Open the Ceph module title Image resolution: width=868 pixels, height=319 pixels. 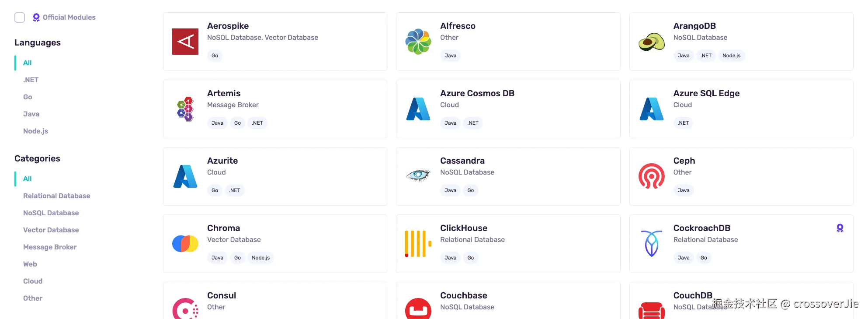pyautogui.click(x=684, y=161)
